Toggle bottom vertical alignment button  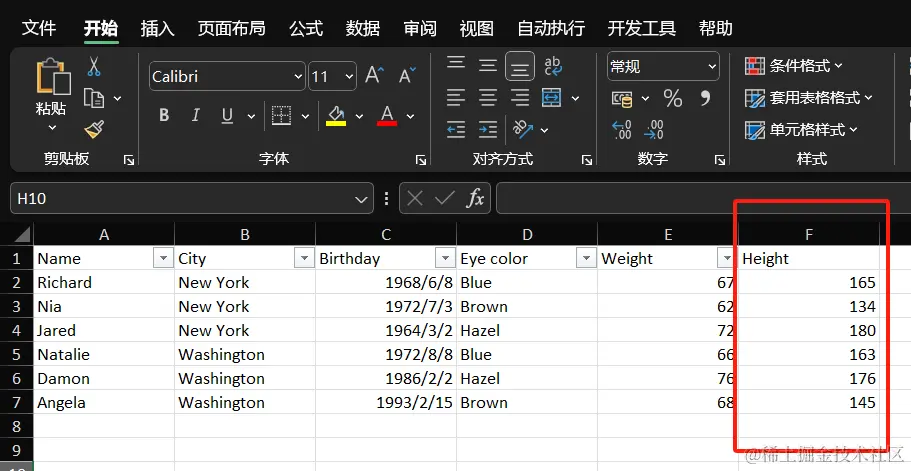click(x=519, y=66)
